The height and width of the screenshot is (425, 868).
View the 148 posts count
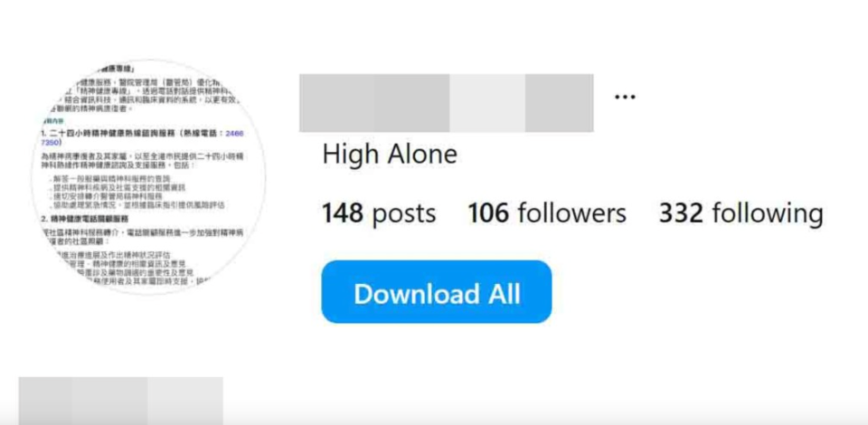(379, 213)
